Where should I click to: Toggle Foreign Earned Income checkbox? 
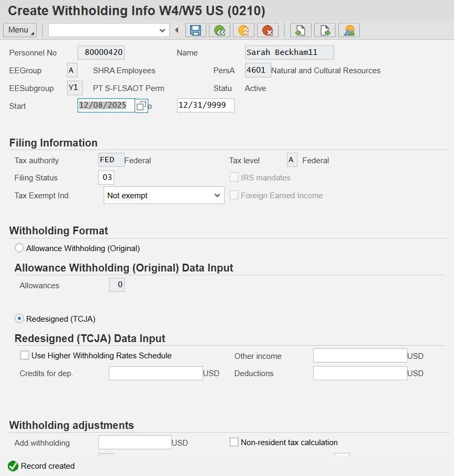coord(234,195)
